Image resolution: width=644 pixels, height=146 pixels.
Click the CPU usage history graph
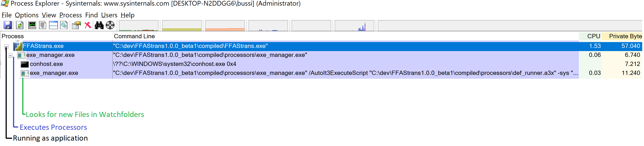click(x=139, y=26)
